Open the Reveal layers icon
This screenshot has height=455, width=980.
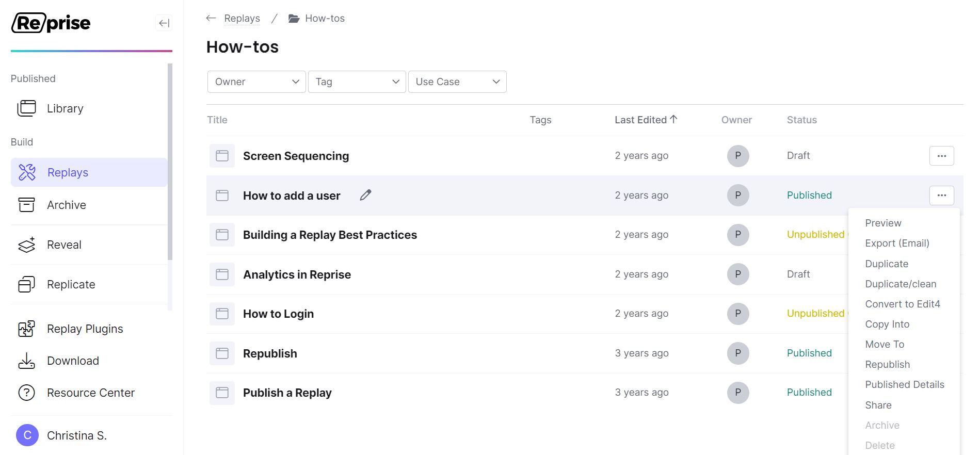tap(27, 245)
